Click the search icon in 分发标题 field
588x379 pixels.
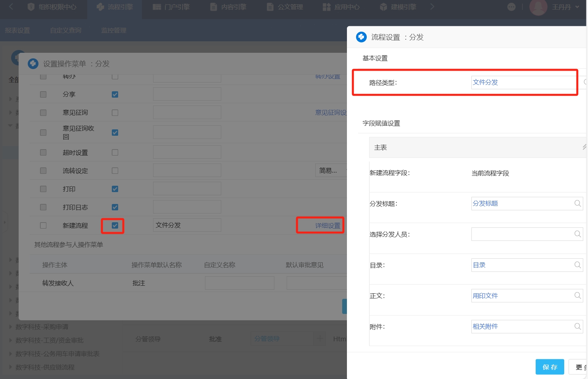tap(577, 204)
